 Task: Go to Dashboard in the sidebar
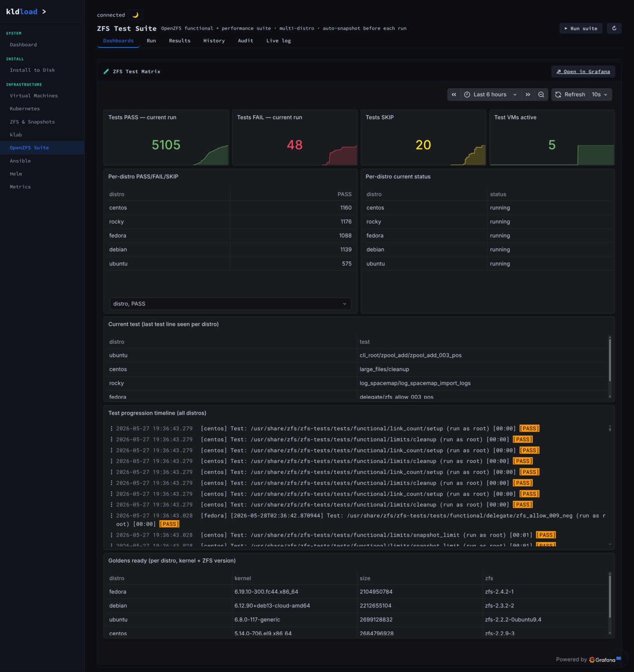pyautogui.click(x=42, y=45)
